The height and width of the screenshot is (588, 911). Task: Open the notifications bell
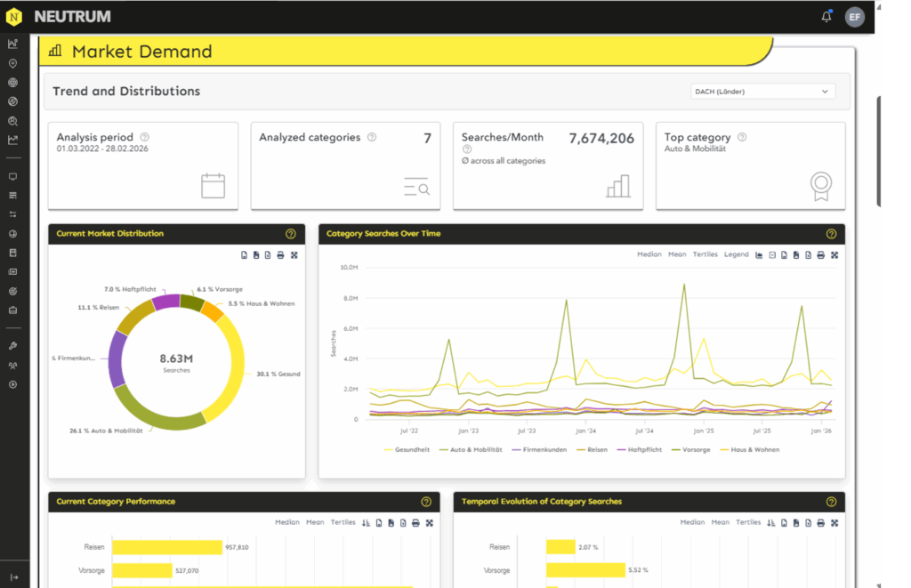pos(826,16)
